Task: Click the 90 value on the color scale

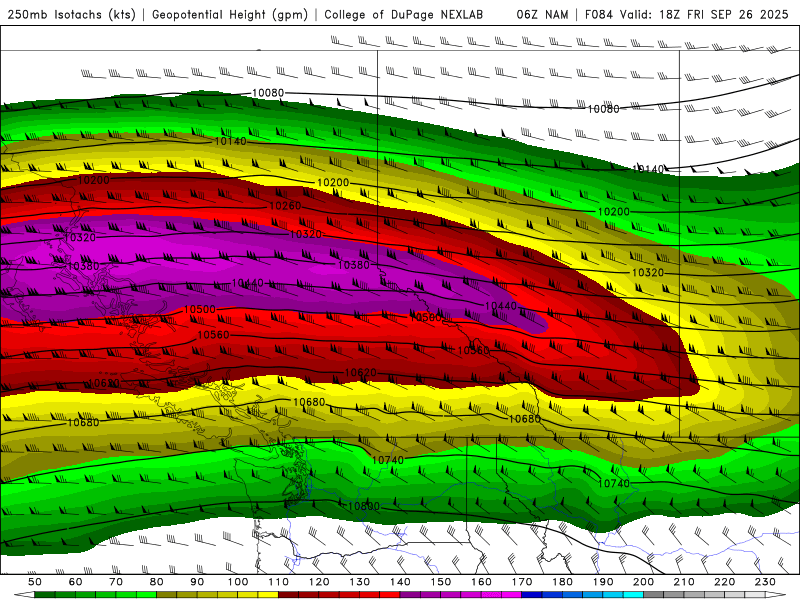Action: coord(197,582)
